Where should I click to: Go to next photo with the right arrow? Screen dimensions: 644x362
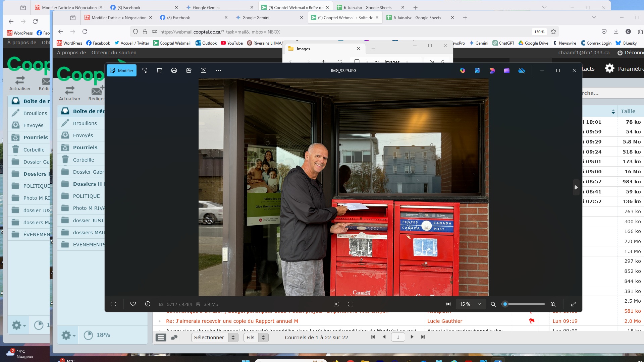(x=576, y=187)
